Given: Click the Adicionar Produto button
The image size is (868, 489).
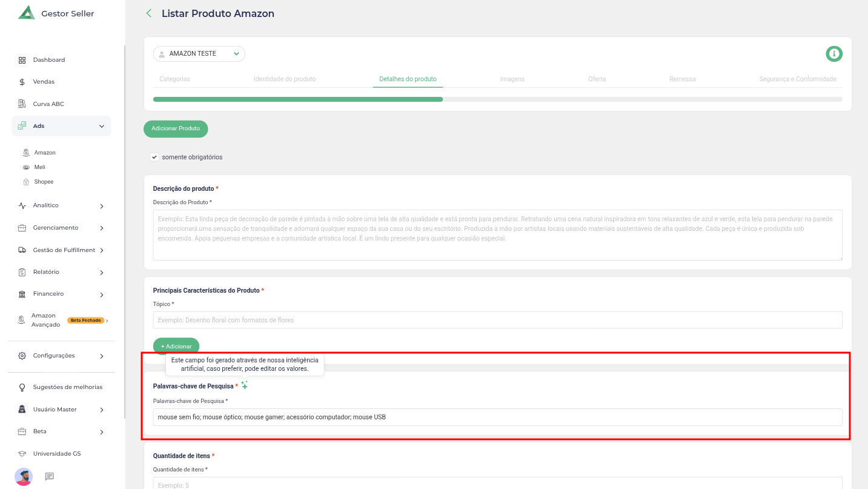Looking at the screenshot, I should pos(176,128).
